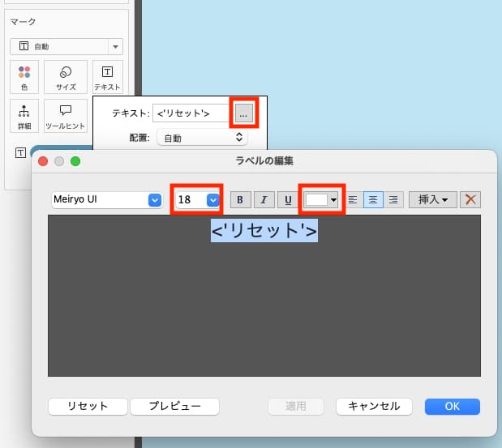Screen dimensions: 502x448
Task: Open the Color mark card
Action: [24, 76]
